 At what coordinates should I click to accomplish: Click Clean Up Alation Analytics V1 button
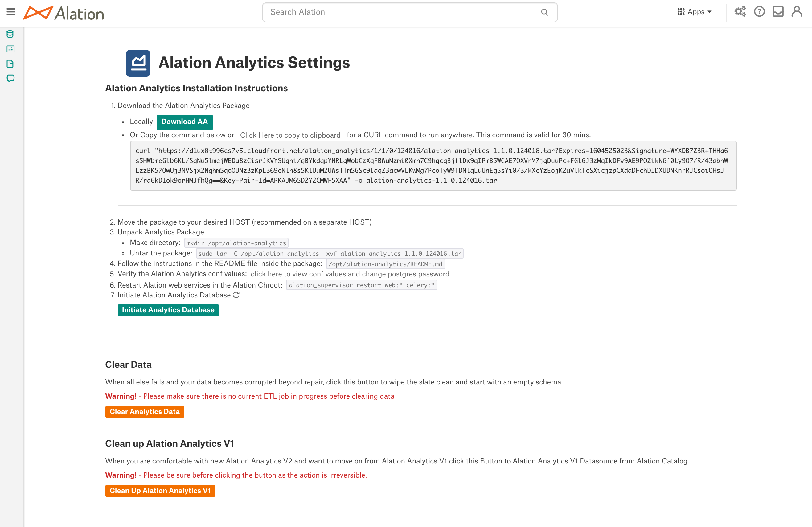tap(160, 491)
